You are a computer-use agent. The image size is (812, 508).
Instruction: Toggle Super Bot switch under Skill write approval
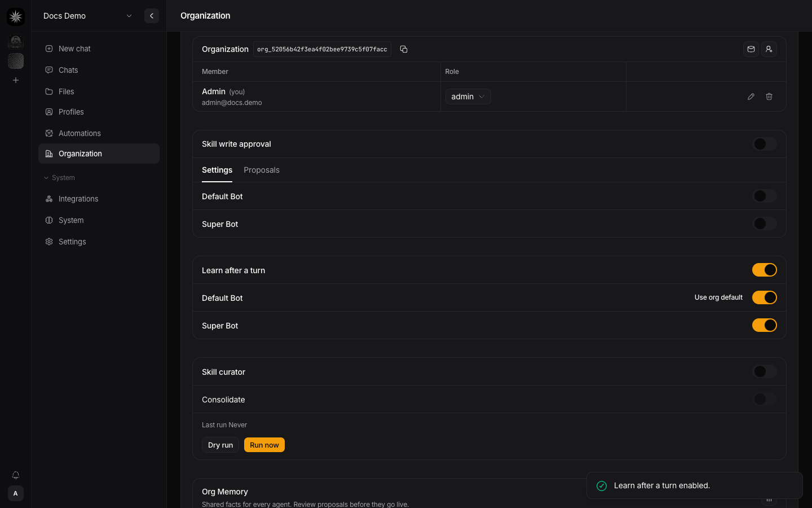pyautogui.click(x=765, y=224)
